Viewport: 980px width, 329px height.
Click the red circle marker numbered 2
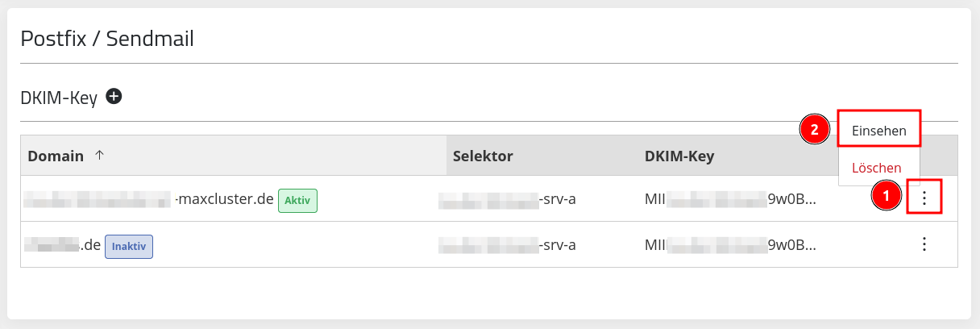(x=814, y=129)
